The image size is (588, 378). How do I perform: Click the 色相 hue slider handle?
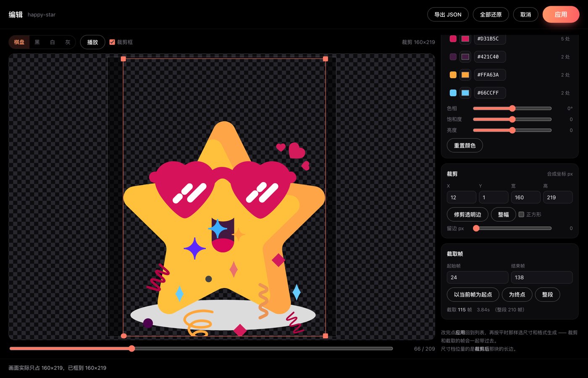512,108
